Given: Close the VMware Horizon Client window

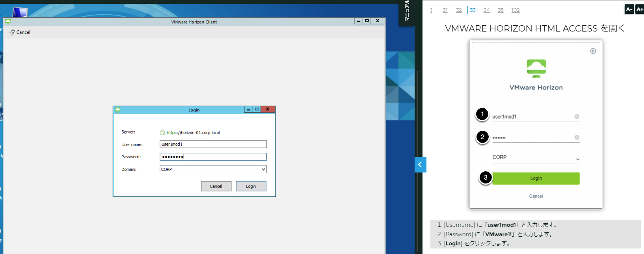Looking at the screenshot, I should tap(378, 21).
